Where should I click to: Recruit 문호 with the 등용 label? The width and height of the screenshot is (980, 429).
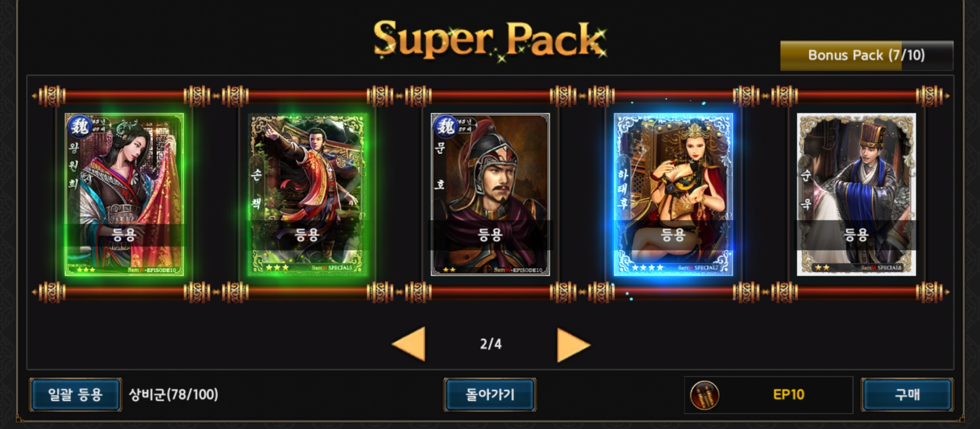[x=490, y=235]
